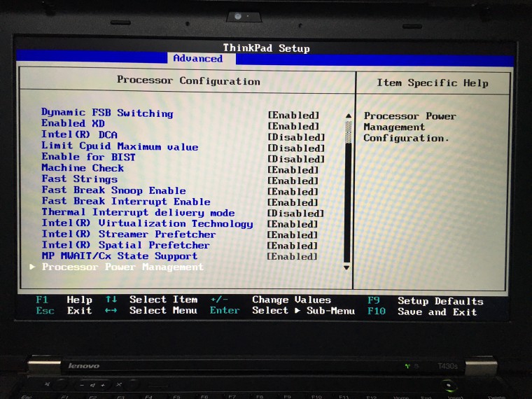Click F9 Setup Defaults
This screenshot has height=399, width=532.
tap(426, 301)
